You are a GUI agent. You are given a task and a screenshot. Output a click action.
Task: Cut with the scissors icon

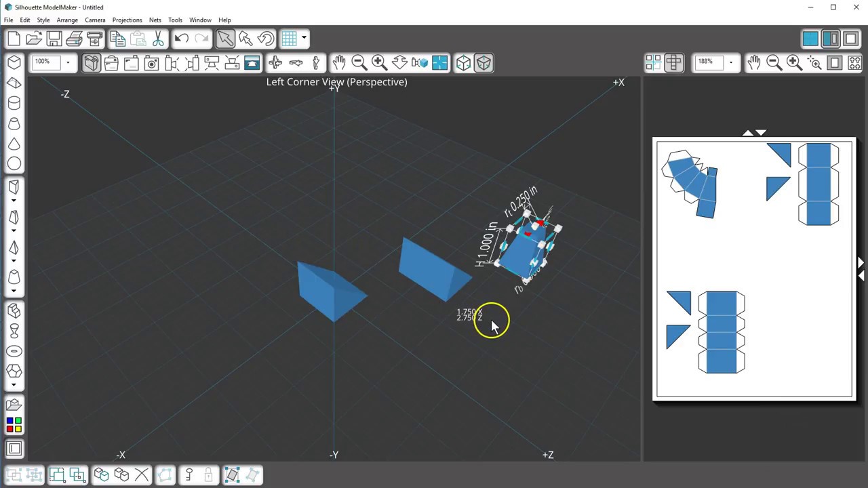point(158,39)
